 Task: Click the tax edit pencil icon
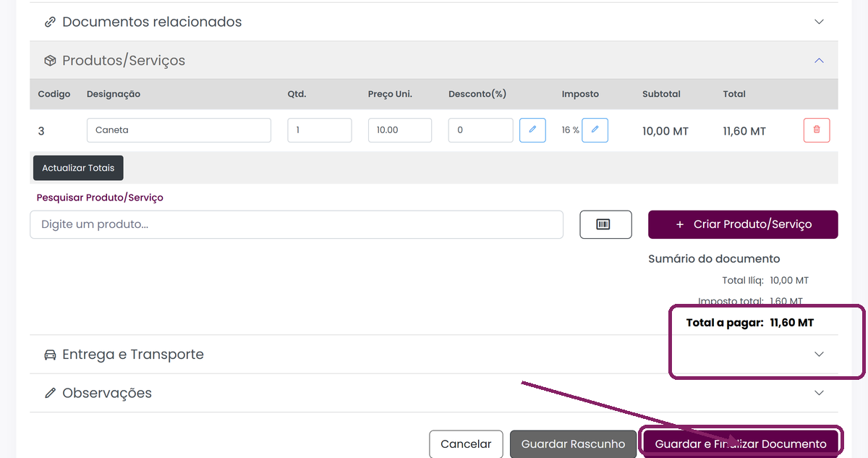point(595,130)
